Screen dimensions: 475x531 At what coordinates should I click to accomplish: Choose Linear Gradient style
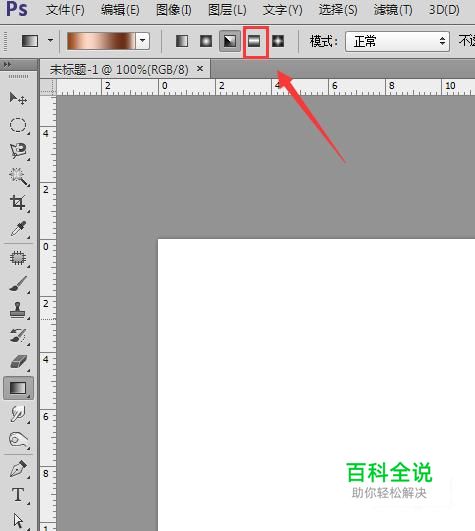pyautogui.click(x=182, y=41)
